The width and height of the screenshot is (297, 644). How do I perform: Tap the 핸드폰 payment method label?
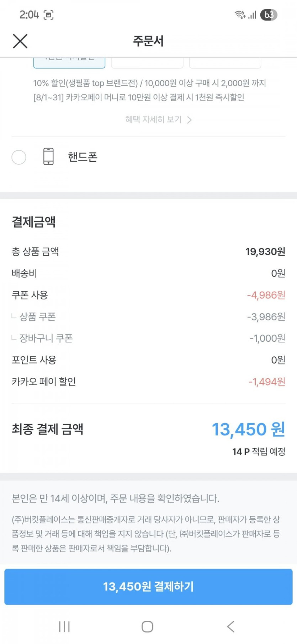tap(83, 157)
